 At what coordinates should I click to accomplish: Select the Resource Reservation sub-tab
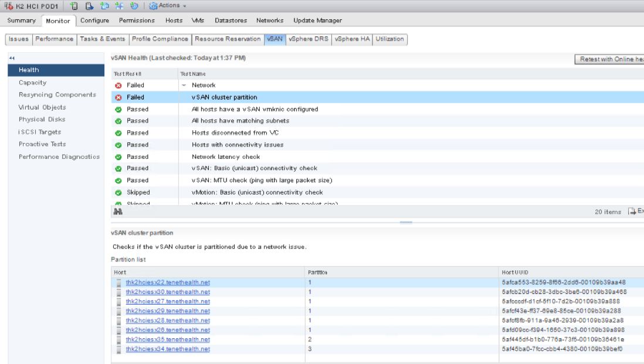(x=228, y=39)
